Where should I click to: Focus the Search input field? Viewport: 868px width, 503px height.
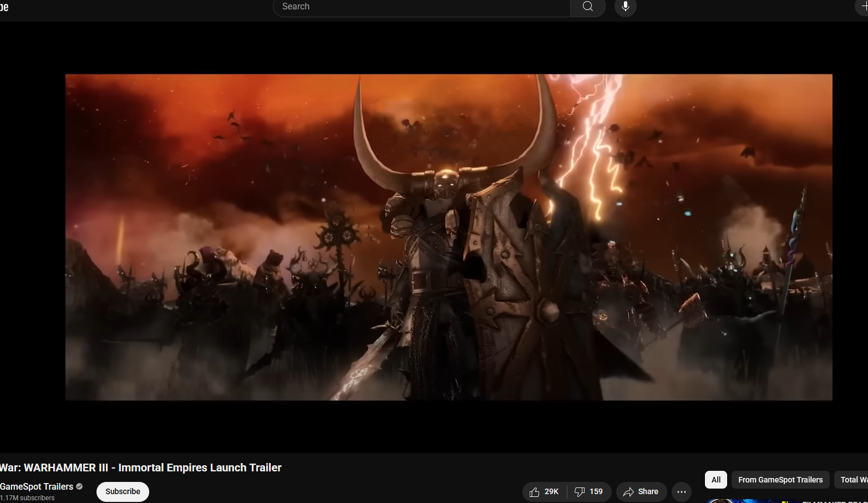(422, 7)
